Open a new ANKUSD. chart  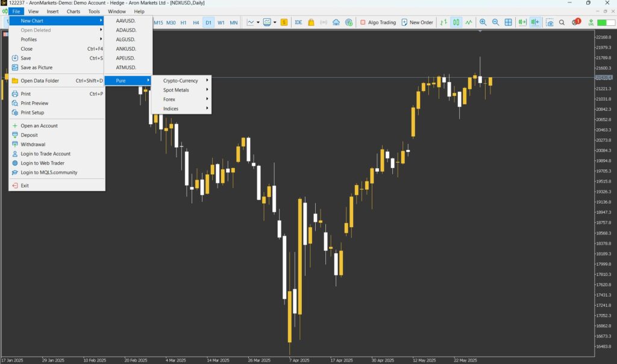[x=128, y=49]
